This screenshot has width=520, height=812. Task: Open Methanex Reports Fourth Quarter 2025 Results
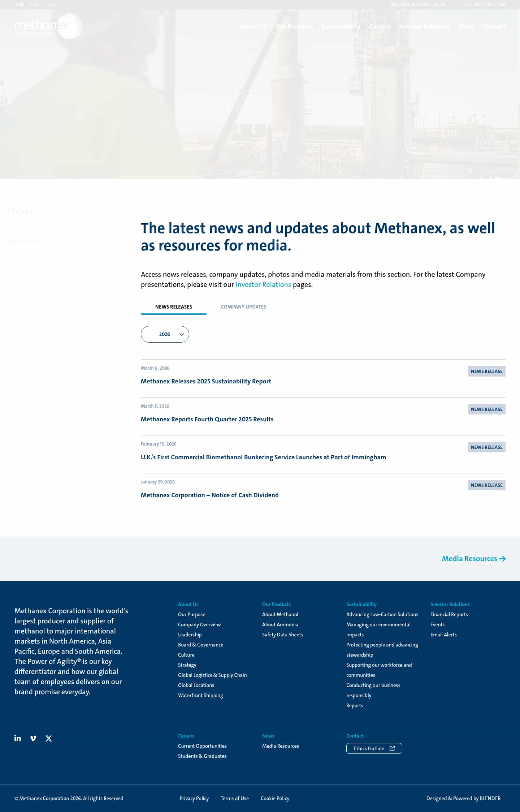click(x=207, y=419)
